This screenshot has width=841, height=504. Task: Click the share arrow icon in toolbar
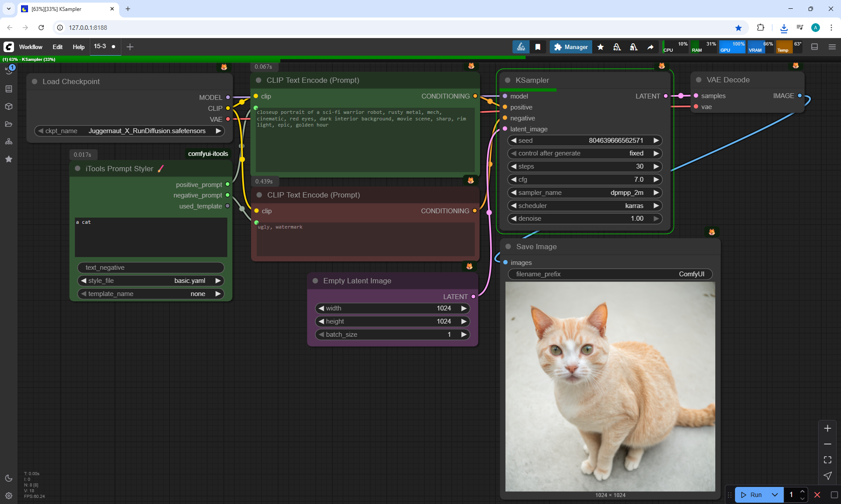pyautogui.click(x=650, y=47)
